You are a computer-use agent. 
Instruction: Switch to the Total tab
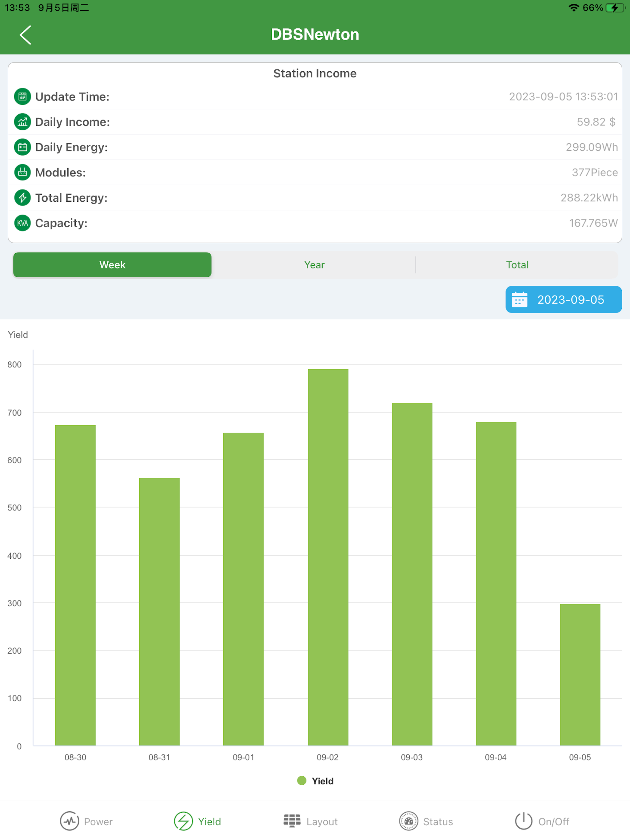[517, 265]
